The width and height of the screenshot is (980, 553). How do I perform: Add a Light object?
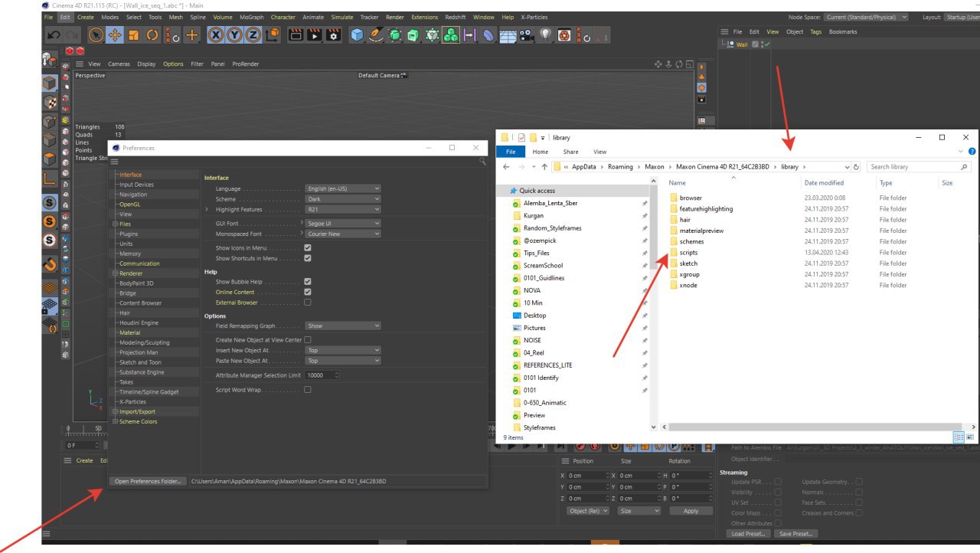[545, 34]
